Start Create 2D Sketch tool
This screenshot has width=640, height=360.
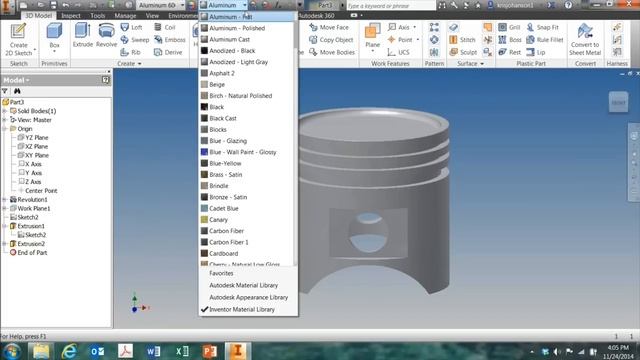tap(18, 40)
